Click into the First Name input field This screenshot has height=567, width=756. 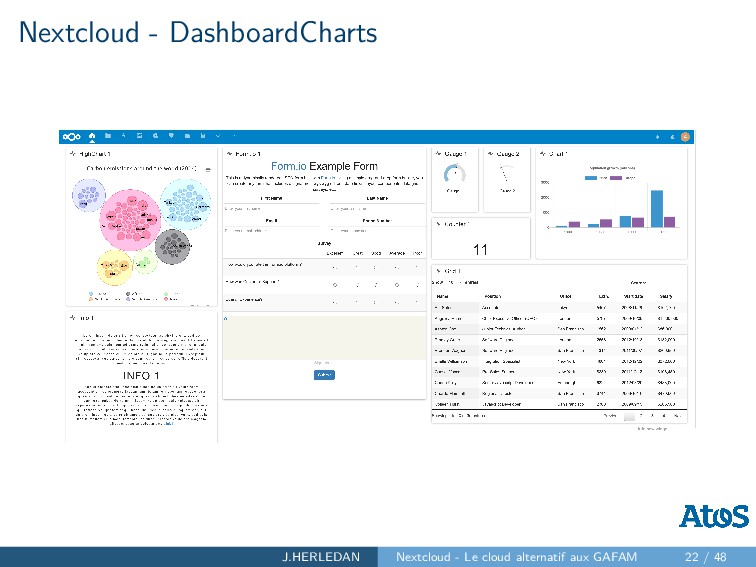[x=271, y=209]
